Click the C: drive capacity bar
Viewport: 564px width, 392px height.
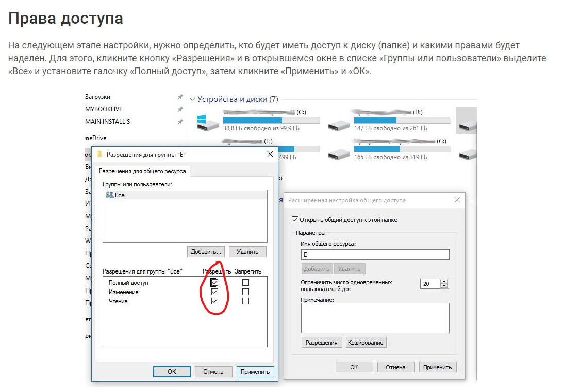pos(271,120)
